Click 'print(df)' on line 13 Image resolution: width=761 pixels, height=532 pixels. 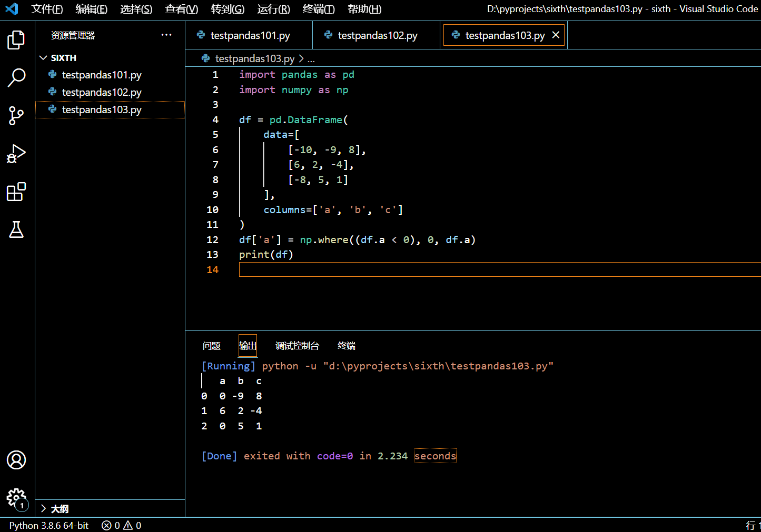266,255
